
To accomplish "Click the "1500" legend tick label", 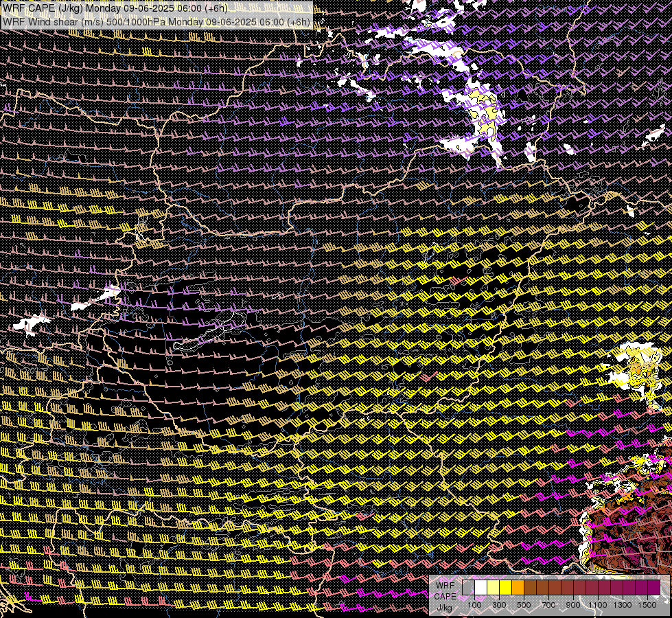I will pyautogui.click(x=647, y=605).
